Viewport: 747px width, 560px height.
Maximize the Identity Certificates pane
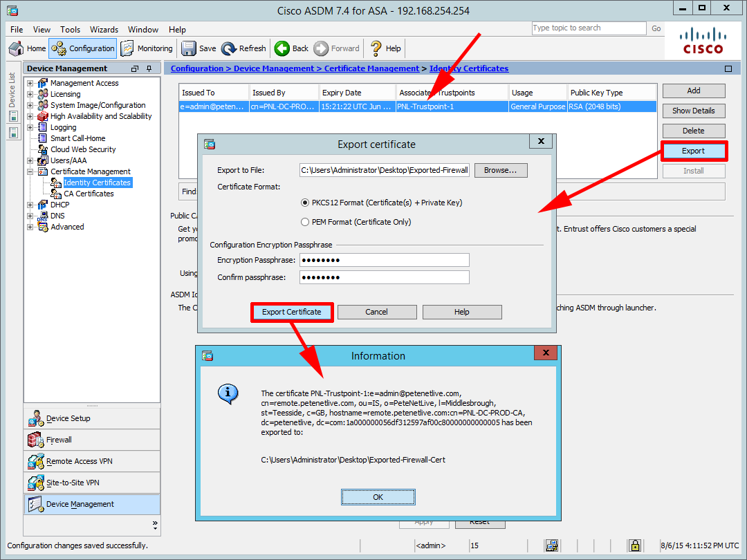(728, 68)
